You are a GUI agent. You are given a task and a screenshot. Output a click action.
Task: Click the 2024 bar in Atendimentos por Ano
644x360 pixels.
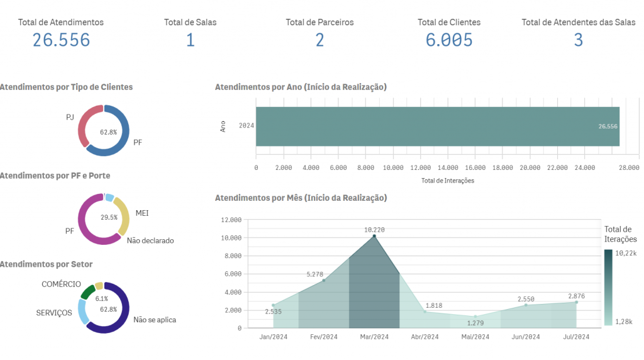pos(437,126)
